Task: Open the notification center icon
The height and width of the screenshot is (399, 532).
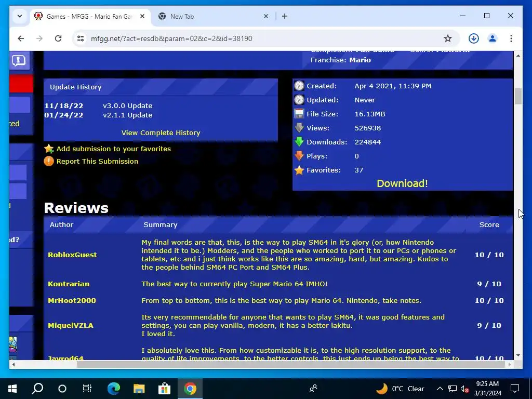Action: [515, 389]
